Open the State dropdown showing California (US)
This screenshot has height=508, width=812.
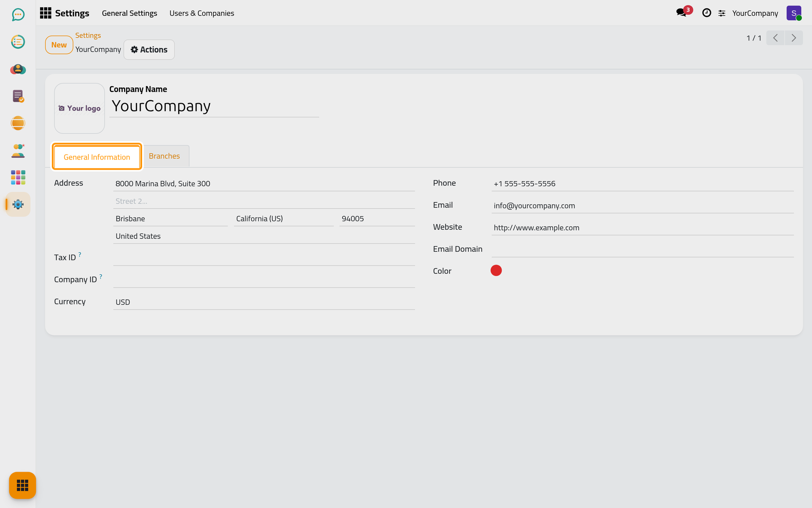tap(284, 219)
